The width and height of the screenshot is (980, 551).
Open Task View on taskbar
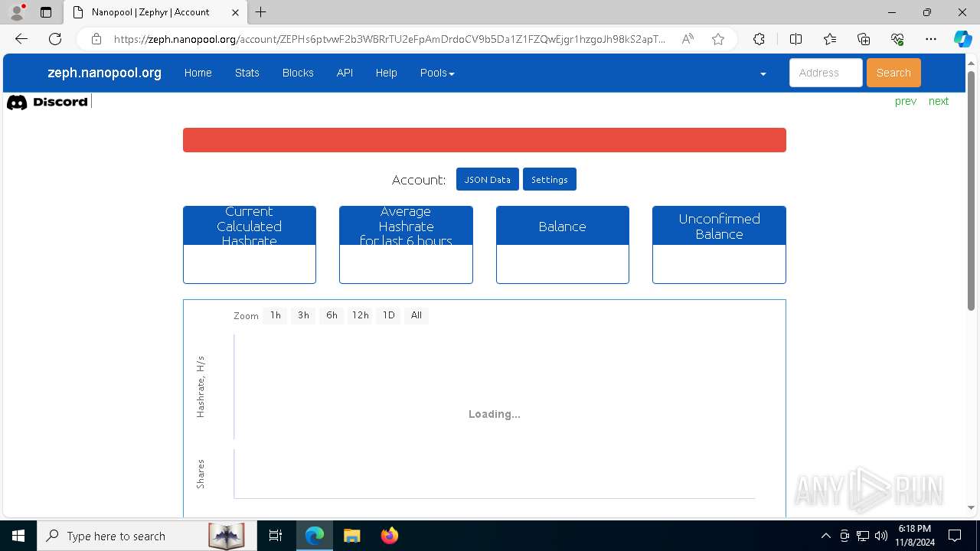tap(276, 536)
